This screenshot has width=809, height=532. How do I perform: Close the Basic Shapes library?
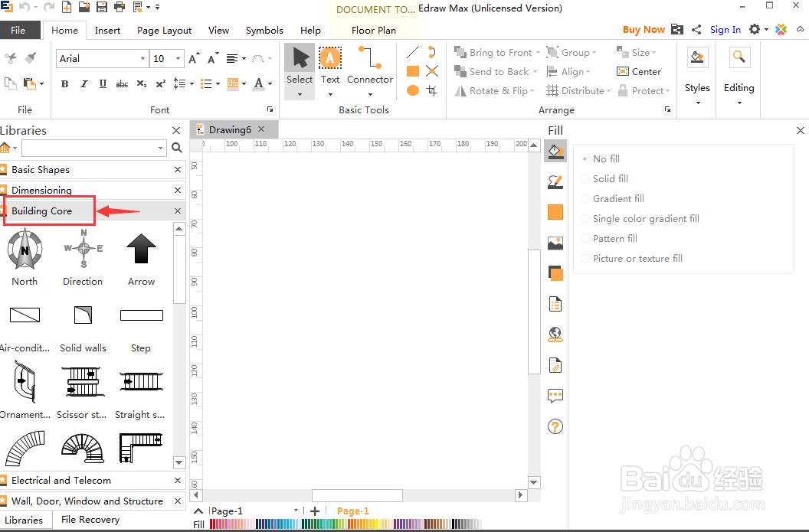178,170
